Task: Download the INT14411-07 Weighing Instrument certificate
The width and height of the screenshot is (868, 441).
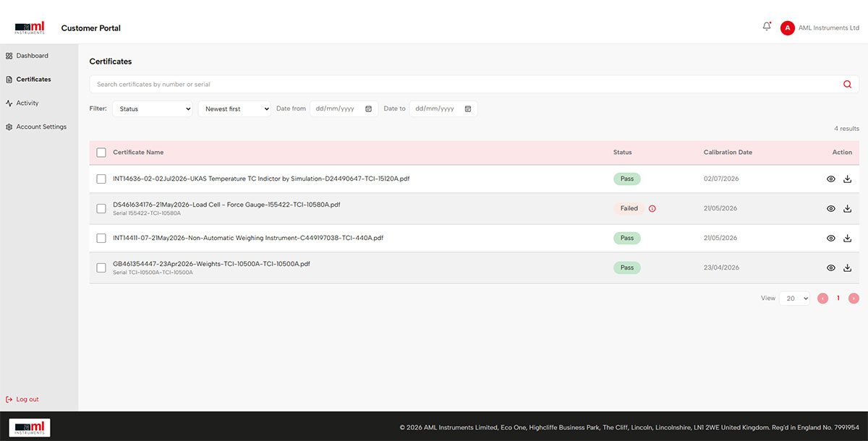Action: click(848, 239)
